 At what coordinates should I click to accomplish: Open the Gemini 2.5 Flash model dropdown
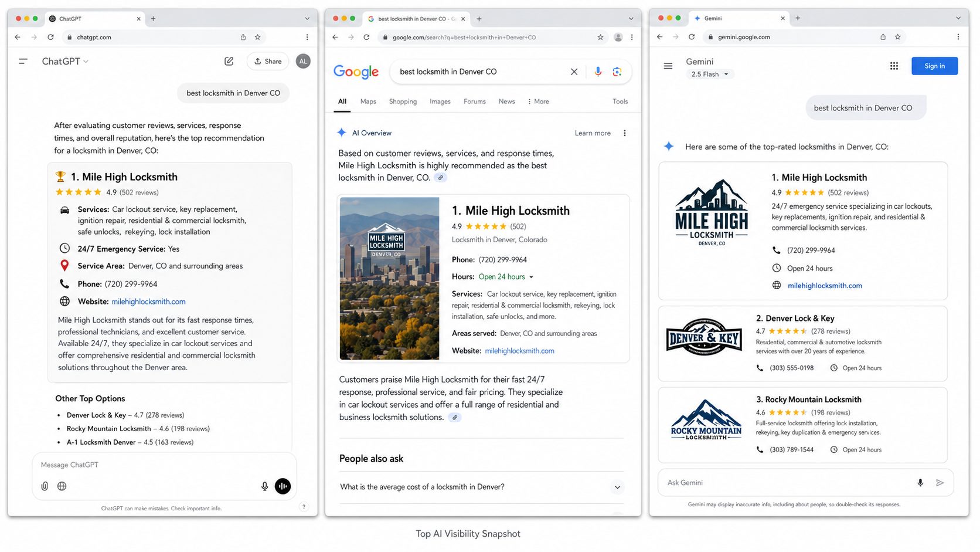pos(710,74)
